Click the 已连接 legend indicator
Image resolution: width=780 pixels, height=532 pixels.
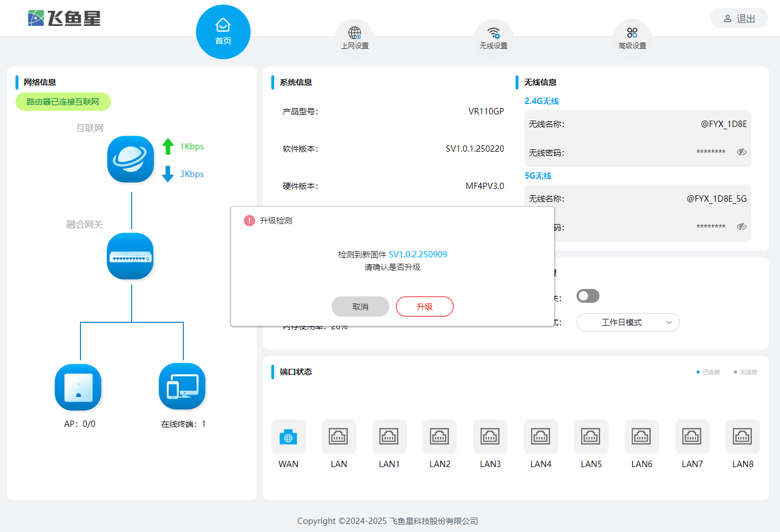click(x=708, y=372)
